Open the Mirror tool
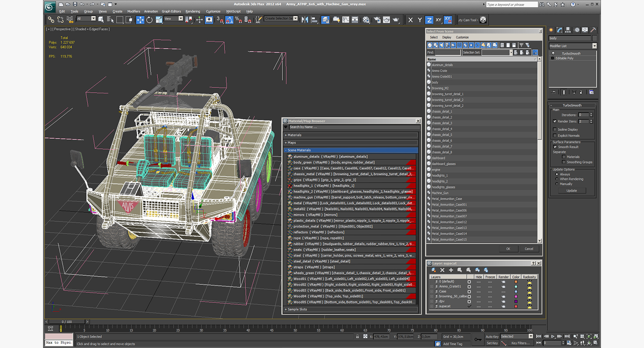Viewport: 644px width, 348px height. coord(305,20)
